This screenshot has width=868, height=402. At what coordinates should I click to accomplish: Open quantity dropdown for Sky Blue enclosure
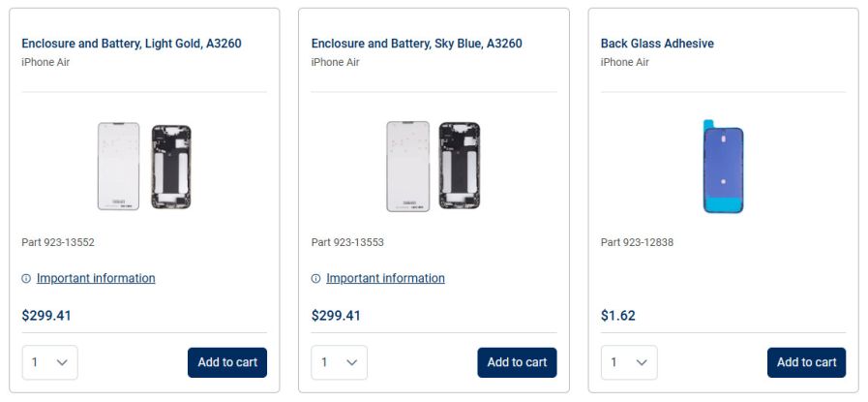pos(339,362)
